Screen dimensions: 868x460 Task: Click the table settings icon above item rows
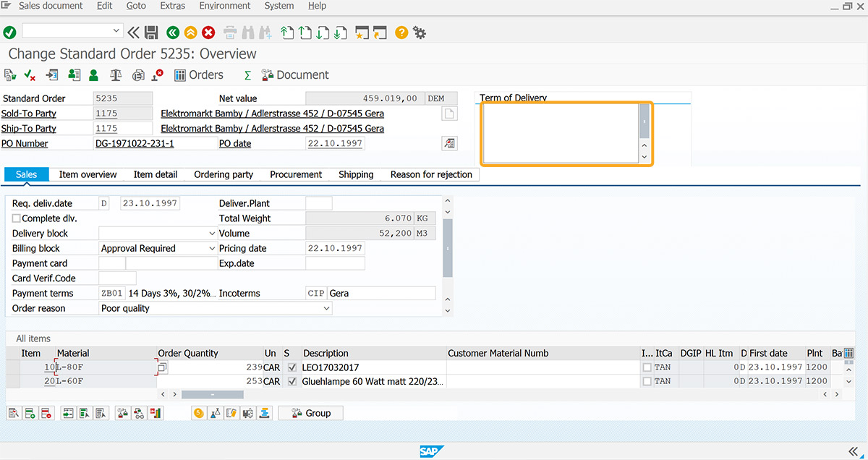[x=848, y=353]
